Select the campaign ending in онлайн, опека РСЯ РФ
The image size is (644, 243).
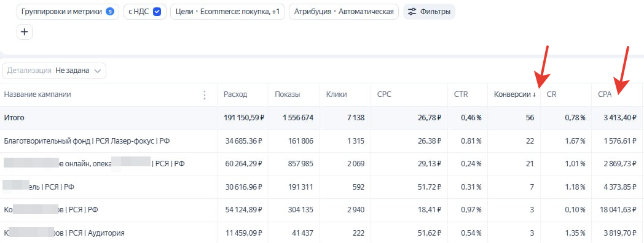click(95, 164)
